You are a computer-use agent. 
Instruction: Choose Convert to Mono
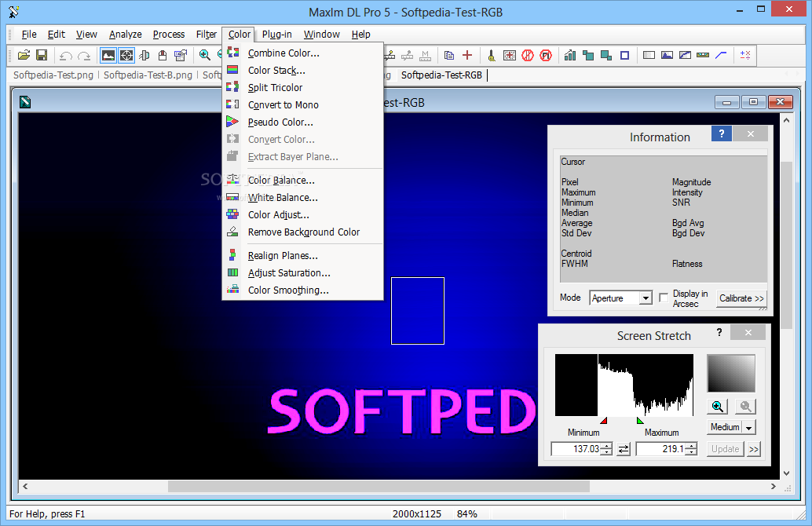(303, 105)
